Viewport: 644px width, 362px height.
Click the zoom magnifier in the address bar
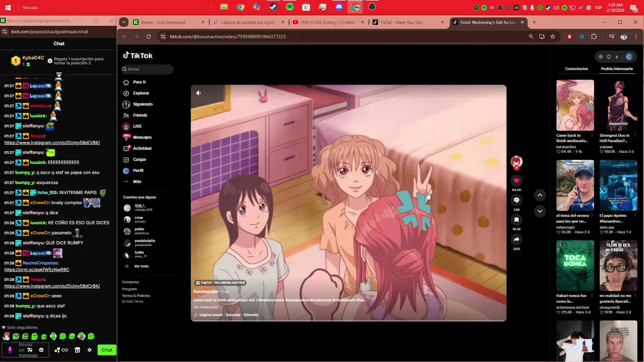[x=531, y=37]
